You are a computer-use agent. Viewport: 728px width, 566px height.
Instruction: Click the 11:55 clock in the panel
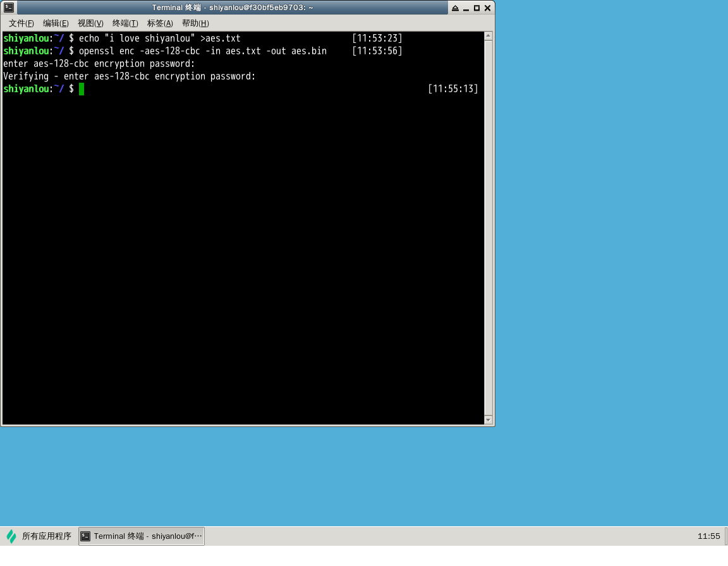tap(708, 536)
